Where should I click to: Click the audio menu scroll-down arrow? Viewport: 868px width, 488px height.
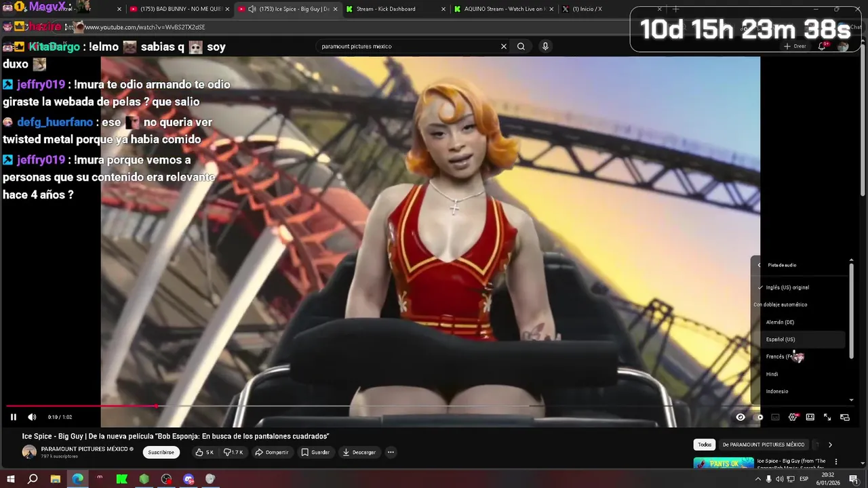pyautogui.click(x=851, y=400)
